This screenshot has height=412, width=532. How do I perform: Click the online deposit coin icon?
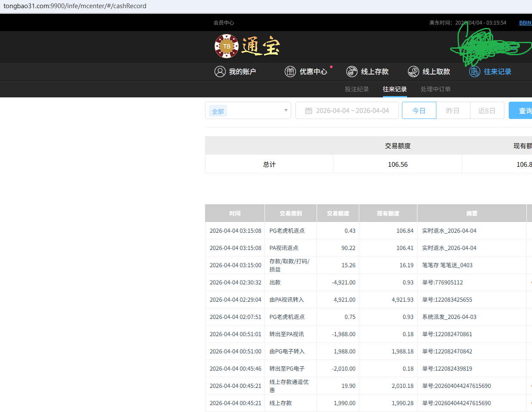tap(352, 72)
